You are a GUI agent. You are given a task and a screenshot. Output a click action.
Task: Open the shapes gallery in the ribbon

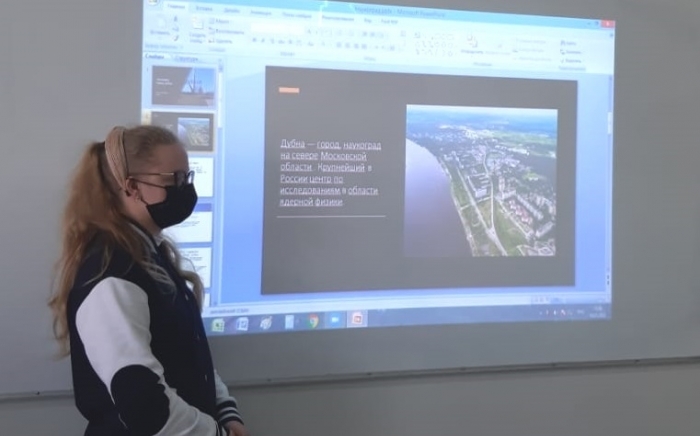point(434,45)
